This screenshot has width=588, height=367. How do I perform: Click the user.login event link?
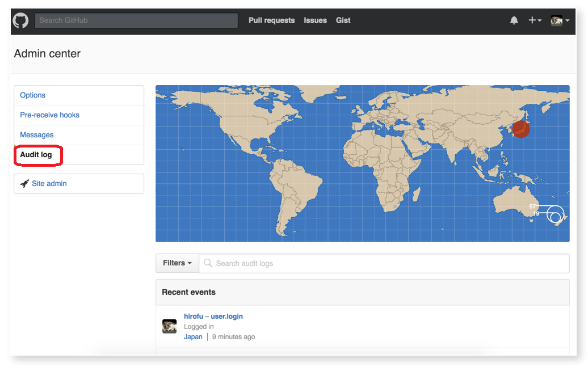pos(226,317)
